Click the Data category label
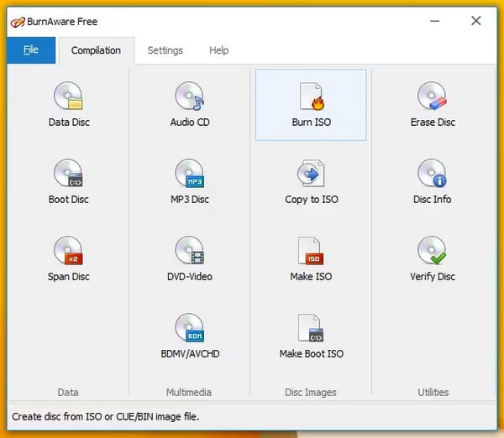The width and height of the screenshot is (504, 438). (68, 392)
